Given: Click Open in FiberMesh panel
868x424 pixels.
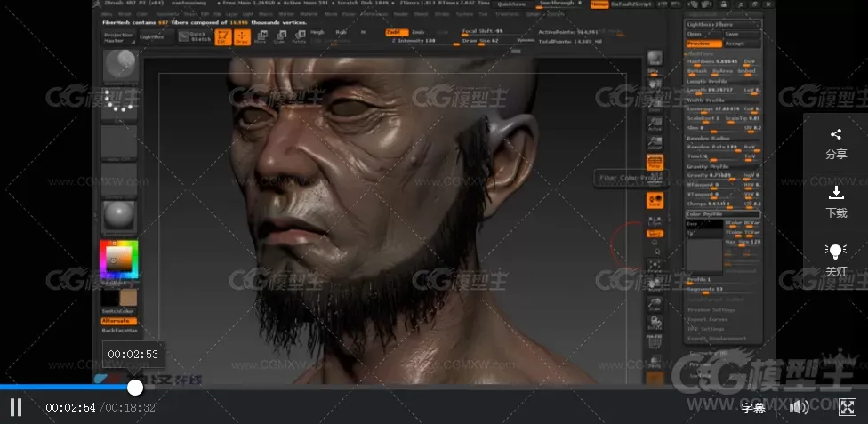Looking at the screenshot, I should tap(703, 34).
